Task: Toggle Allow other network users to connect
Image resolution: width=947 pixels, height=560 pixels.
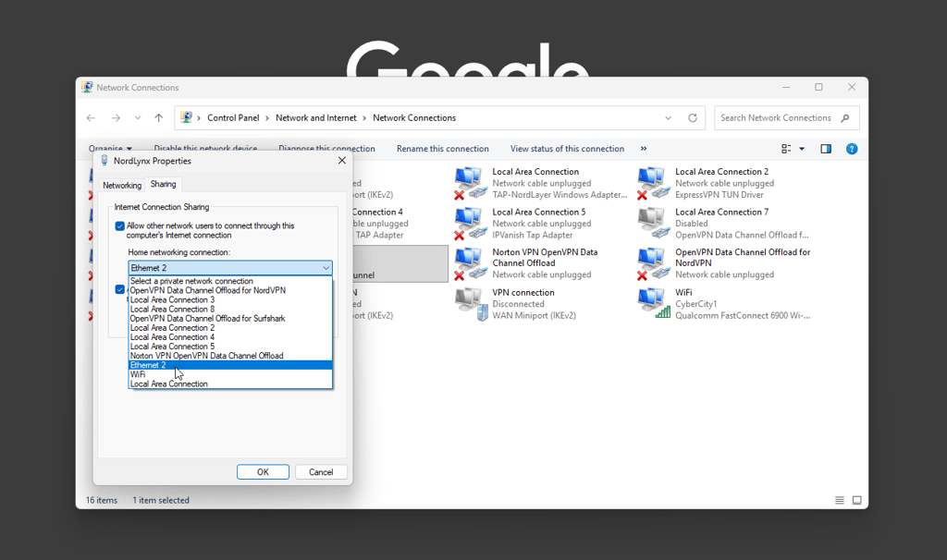Action: coord(119,226)
